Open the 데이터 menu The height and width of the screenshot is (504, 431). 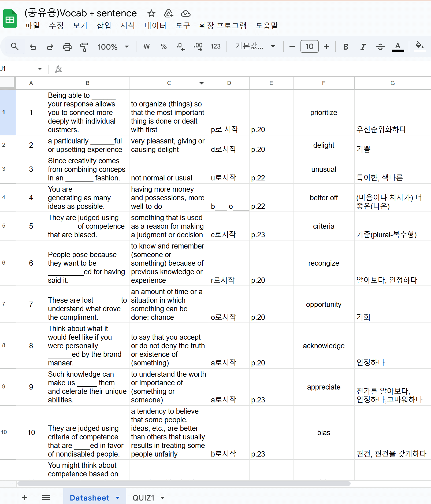point(155,26)
